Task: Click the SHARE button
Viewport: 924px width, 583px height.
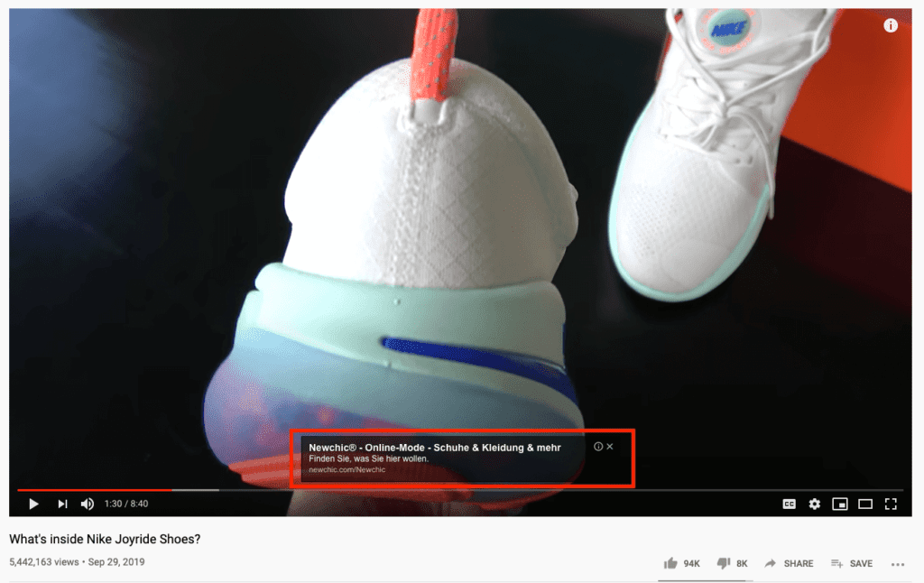Action: [789, 562]
